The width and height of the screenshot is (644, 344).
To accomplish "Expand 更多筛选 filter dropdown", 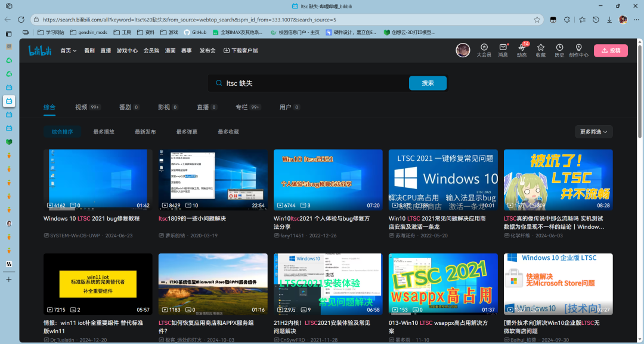I will [x=593, y=132].
